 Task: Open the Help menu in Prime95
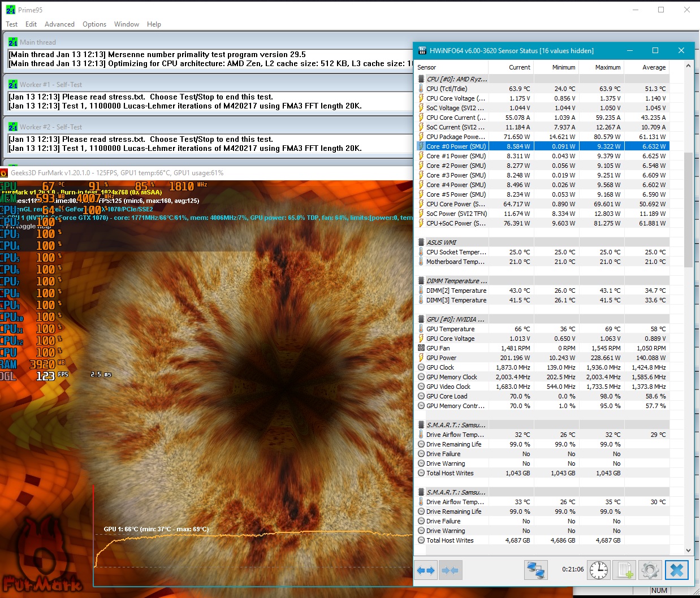154,24
